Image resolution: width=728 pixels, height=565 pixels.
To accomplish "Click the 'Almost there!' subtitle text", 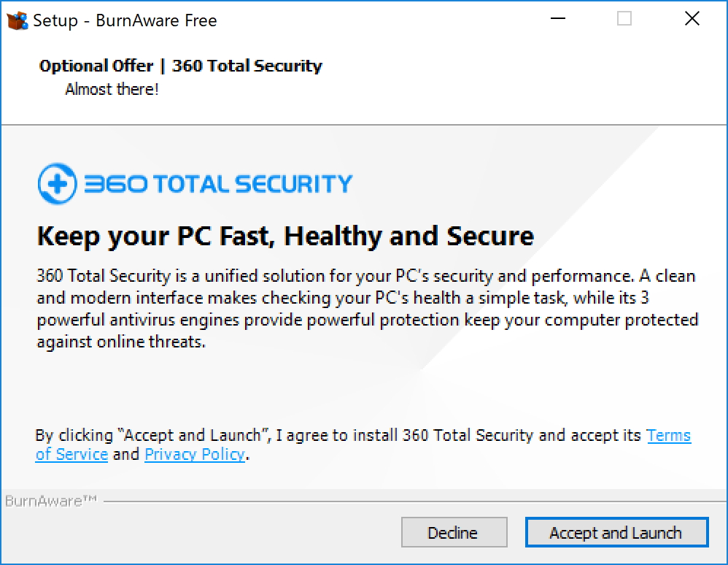I will [112, 90].
